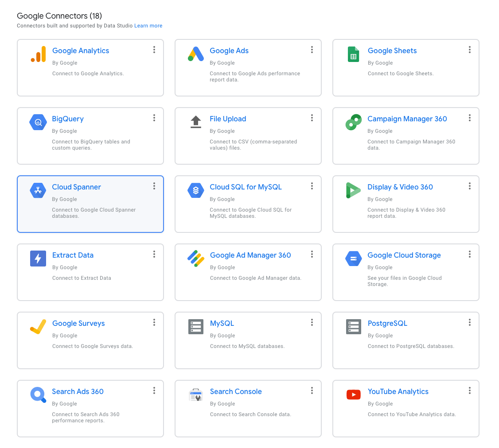This screenshot has width=499, height=448.
Task: Open more options for Display & Video 360
Action: click(470, 186)
